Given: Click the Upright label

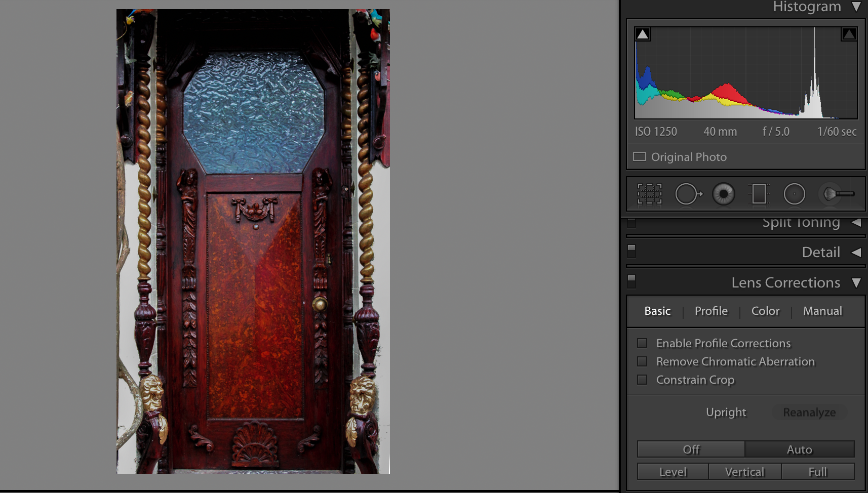Looking at the screenshot, I should point(726,413).
